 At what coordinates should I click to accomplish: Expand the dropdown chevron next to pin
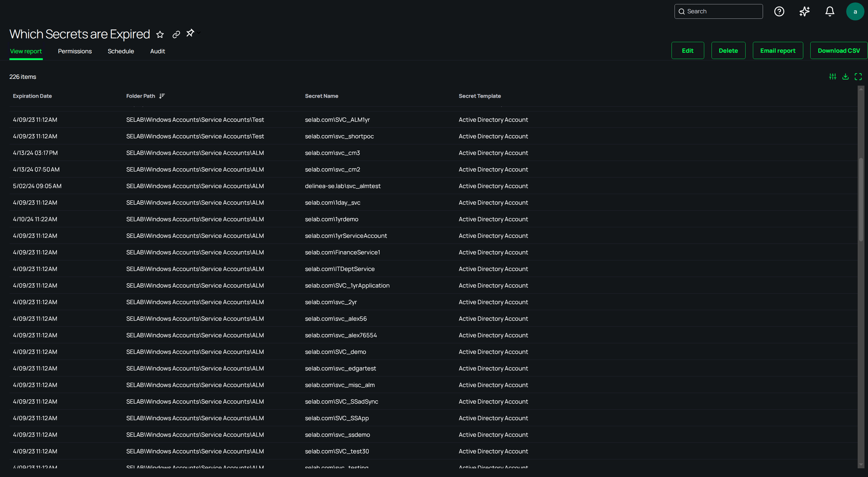pyautogui.click(x=199, y=33)
